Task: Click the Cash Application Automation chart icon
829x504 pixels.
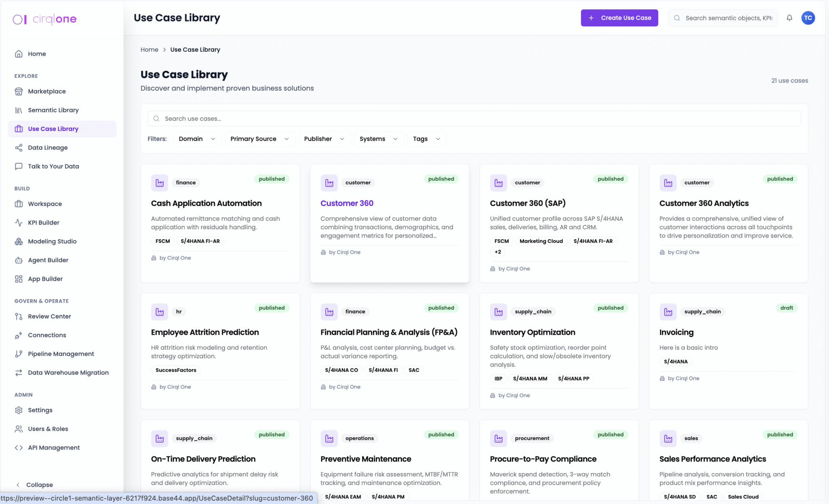Action: [x=159, y=183]
